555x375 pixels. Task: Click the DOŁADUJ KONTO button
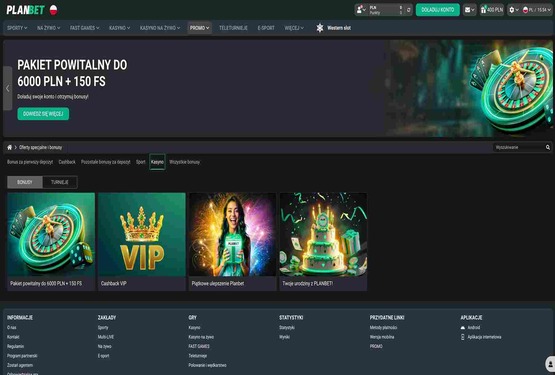pyautogui.click(x=438, y=10)
